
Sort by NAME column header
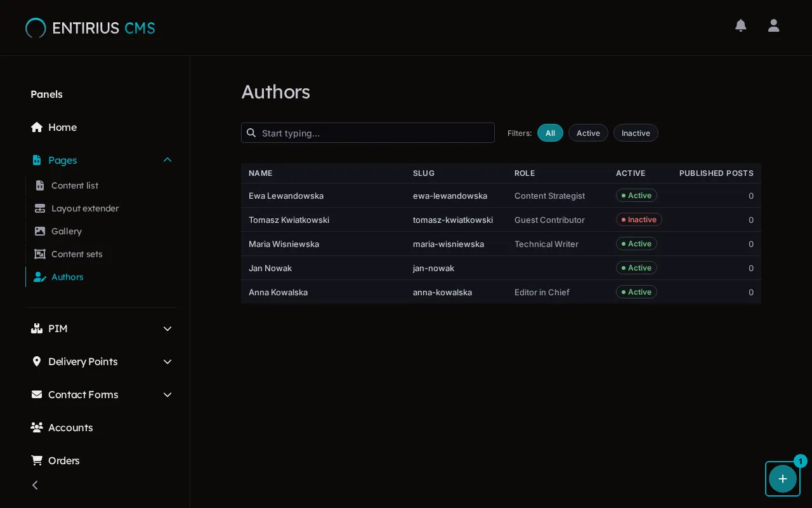(x=260, y=173)
